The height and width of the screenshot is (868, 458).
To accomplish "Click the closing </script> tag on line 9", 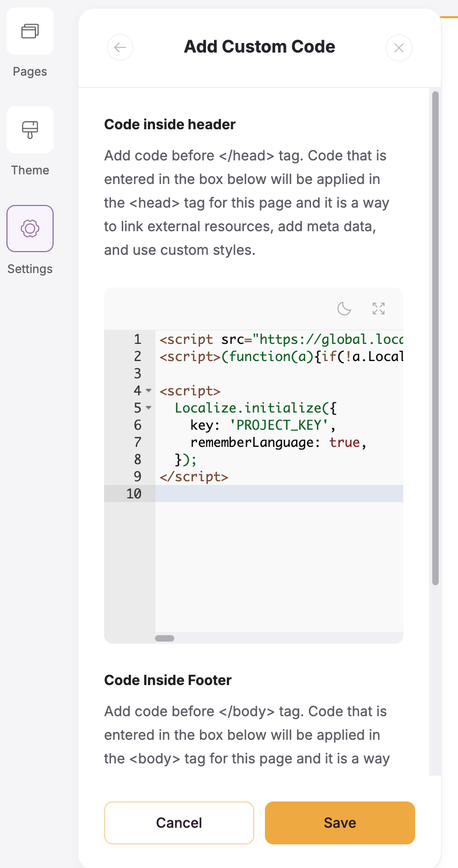I will pos(194,477).
